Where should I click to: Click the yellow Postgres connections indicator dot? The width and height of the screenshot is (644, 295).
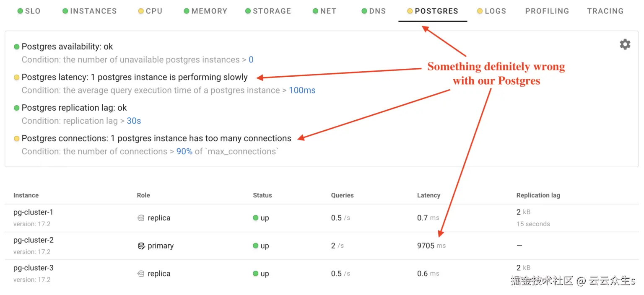pyautogui.click(x=17, y=139)
